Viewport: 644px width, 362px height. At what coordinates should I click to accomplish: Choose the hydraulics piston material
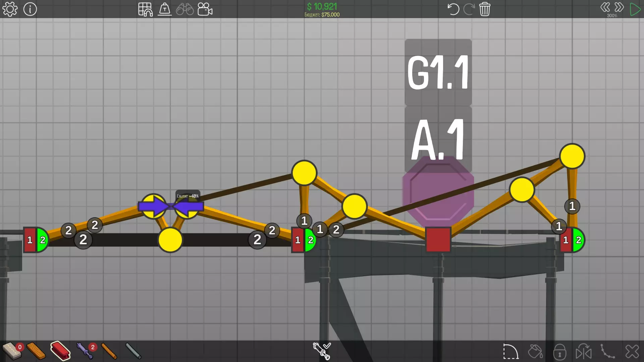click(x=85, y=351)
